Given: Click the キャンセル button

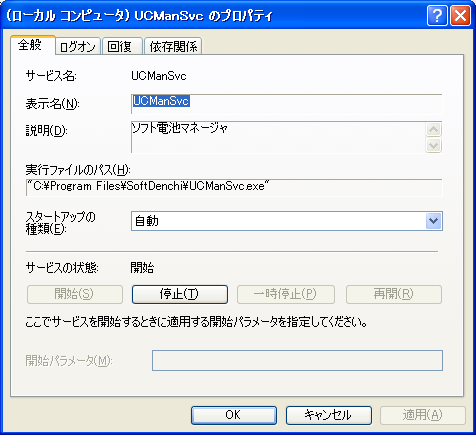Looking at the screenshot, I should point(329,415).
